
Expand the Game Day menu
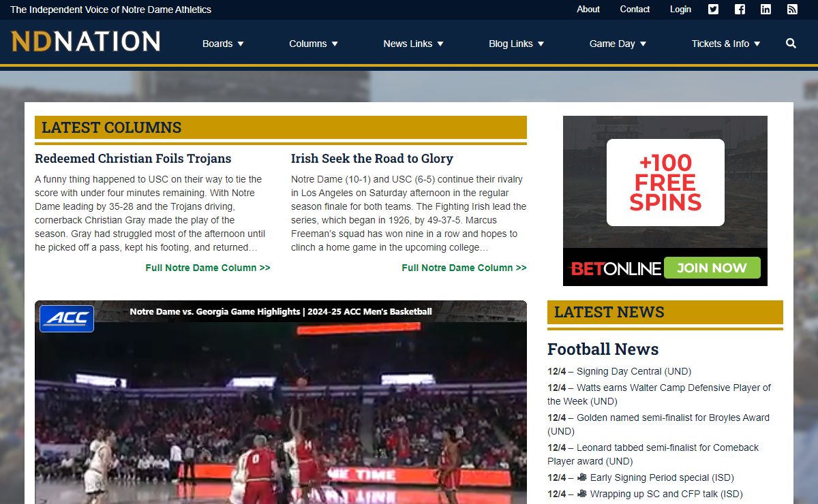coord(618,44)
